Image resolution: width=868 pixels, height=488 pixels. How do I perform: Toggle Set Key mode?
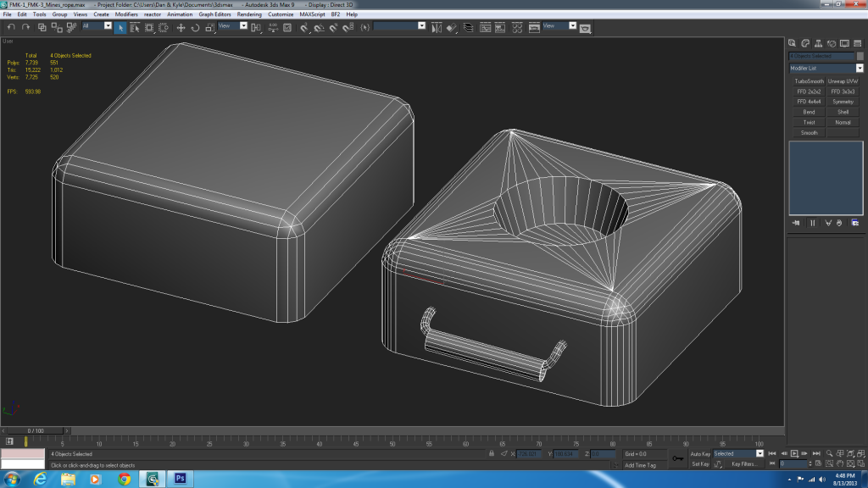coord(700,464)
